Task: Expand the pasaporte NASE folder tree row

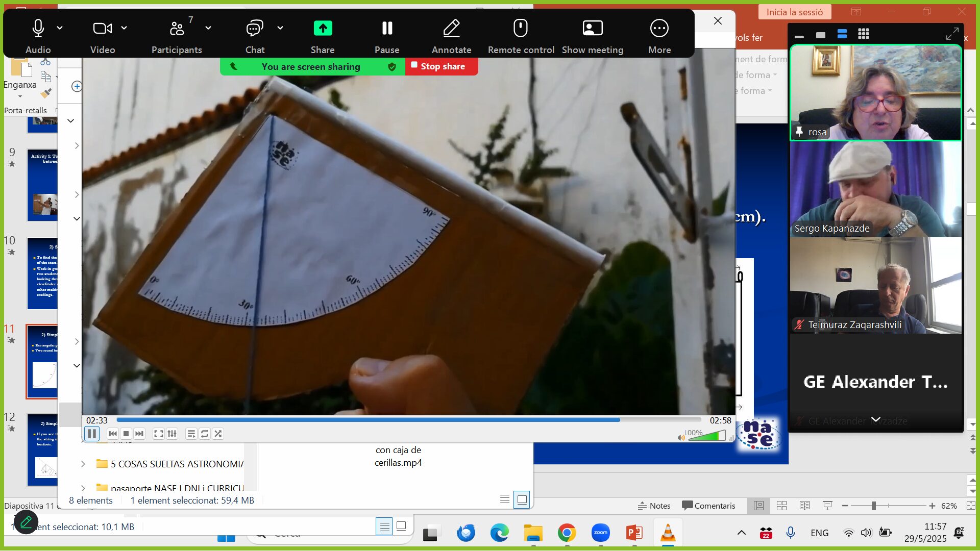Action: (83, 488)
